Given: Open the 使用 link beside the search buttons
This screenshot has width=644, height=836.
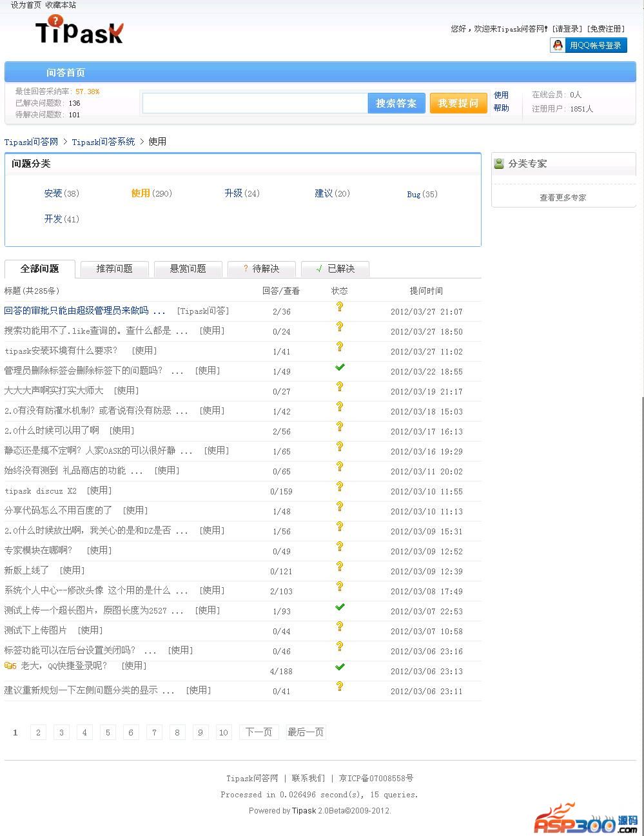Looking at the screenshot, I should click(x=502, y=95).
